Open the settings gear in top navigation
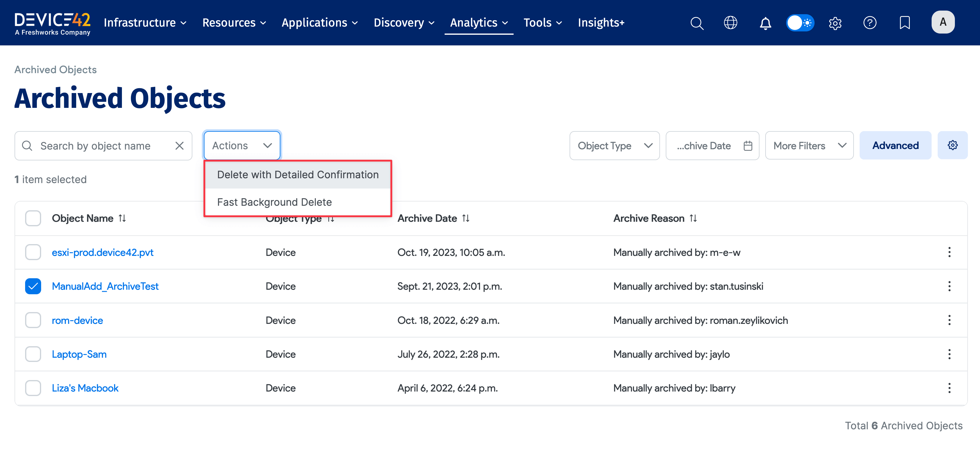This screenshot has width=980, height=458. click(x=835, y=23)
